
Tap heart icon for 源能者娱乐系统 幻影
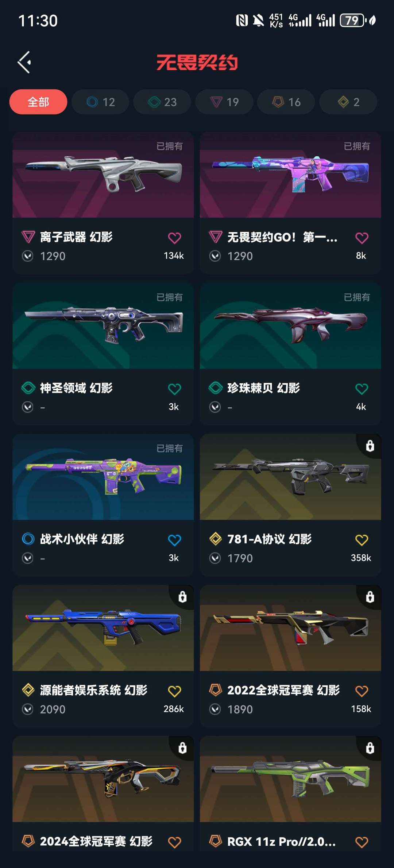click(174, 691)
